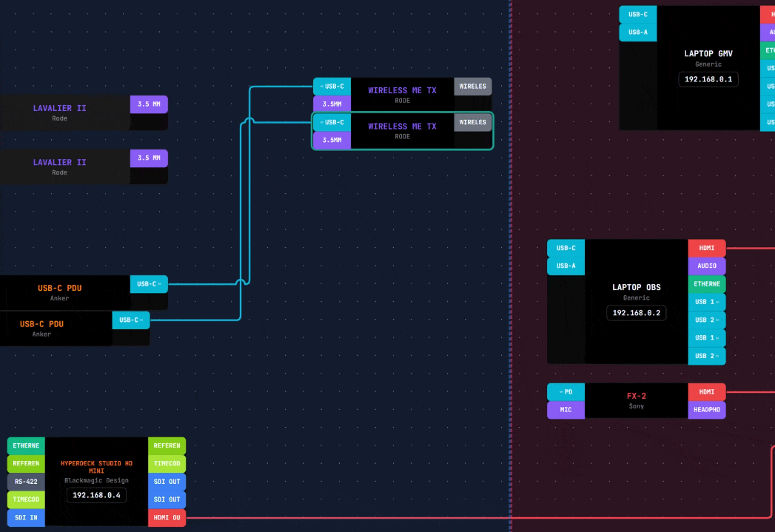Viewport: 775px width, 532px height.
Task: Click 3.5MM port on unselected Wireless ME TX
Action: [332, 104]
